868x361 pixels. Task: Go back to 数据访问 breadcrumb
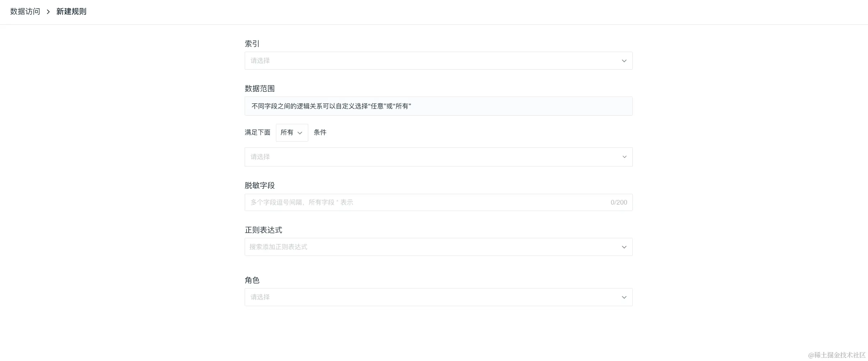25,11
